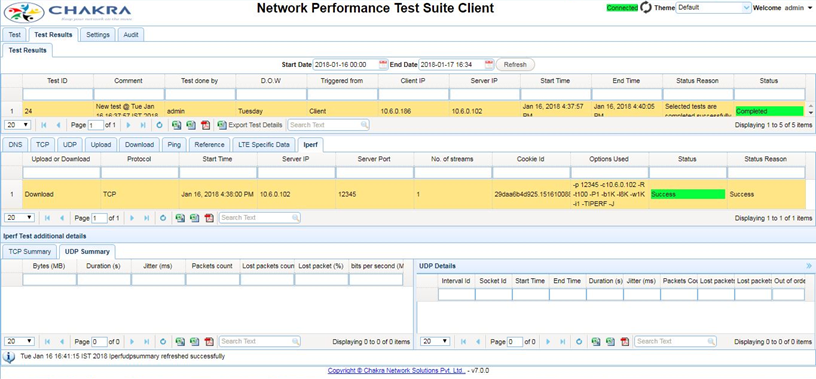Click the Search Text field in Test Results toolbar
Screen dimensions: 816x379
coord(324,125)
